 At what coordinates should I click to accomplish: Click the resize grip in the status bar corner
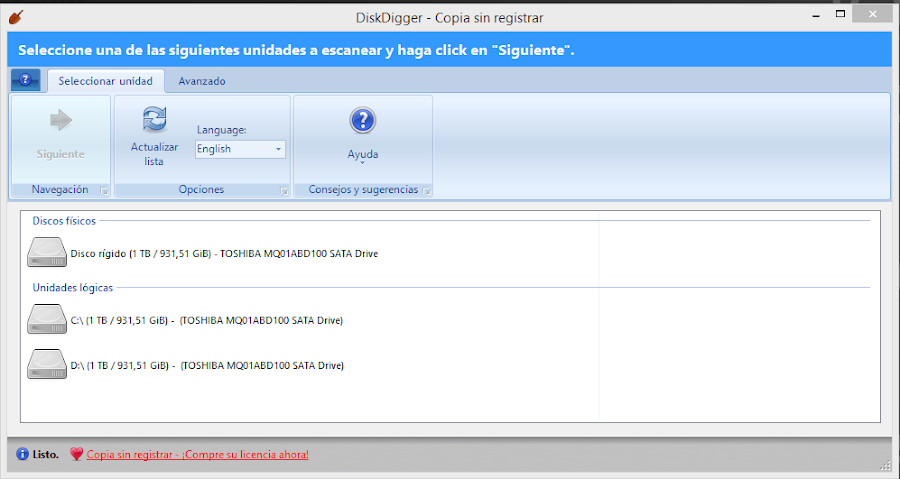885,464
